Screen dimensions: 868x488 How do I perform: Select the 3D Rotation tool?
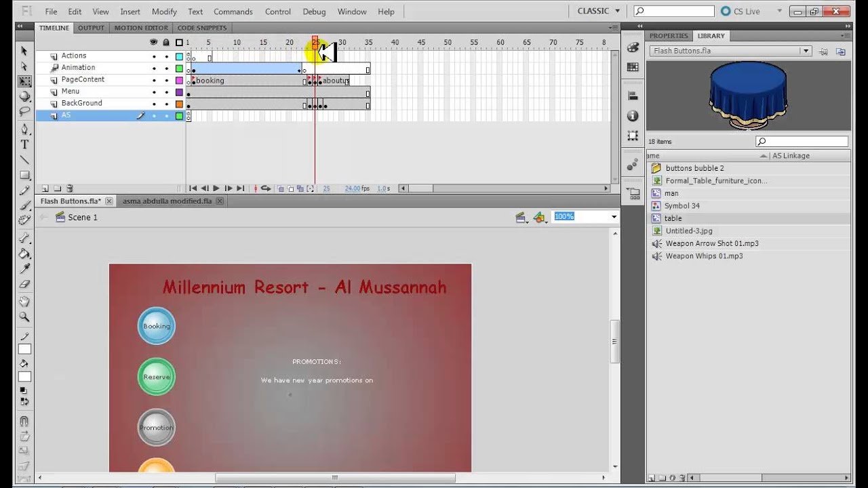click(24, 96)
